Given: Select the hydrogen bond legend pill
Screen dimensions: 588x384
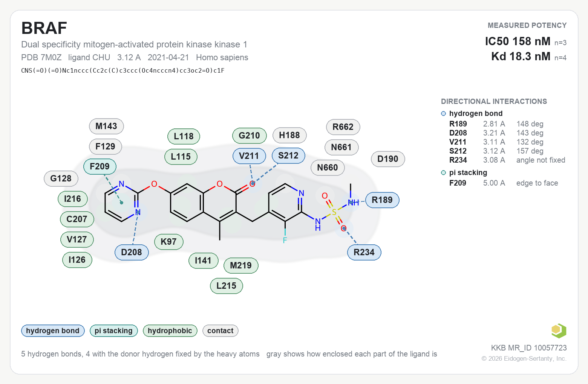Looking at the screenshot, I should tap(53, 331).
